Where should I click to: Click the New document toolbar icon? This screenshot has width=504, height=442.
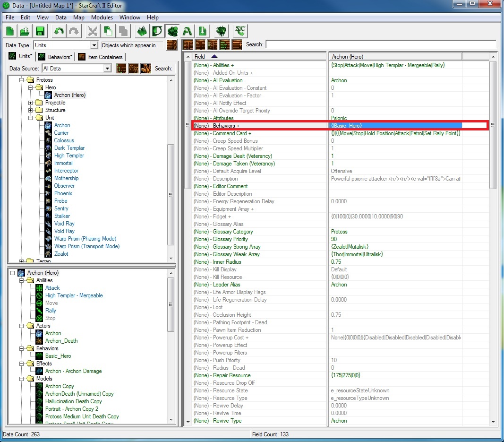pyautogui.click(x=10, y=31)
